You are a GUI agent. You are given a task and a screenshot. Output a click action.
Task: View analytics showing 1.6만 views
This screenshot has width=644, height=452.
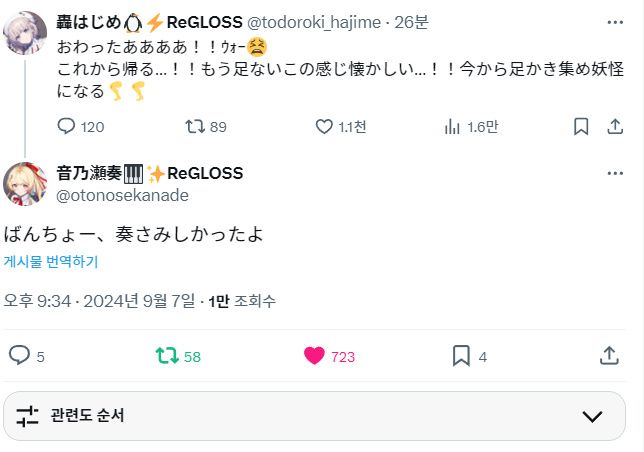[471, 126]
